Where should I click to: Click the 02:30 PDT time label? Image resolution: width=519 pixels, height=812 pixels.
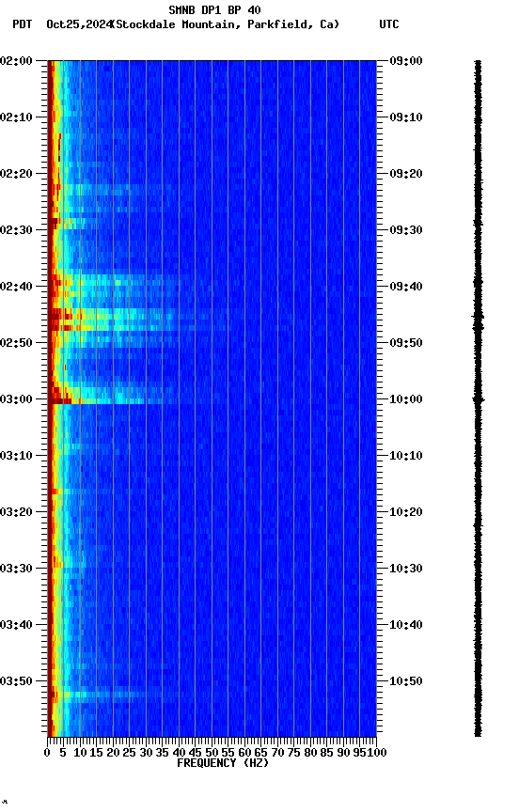16,230
